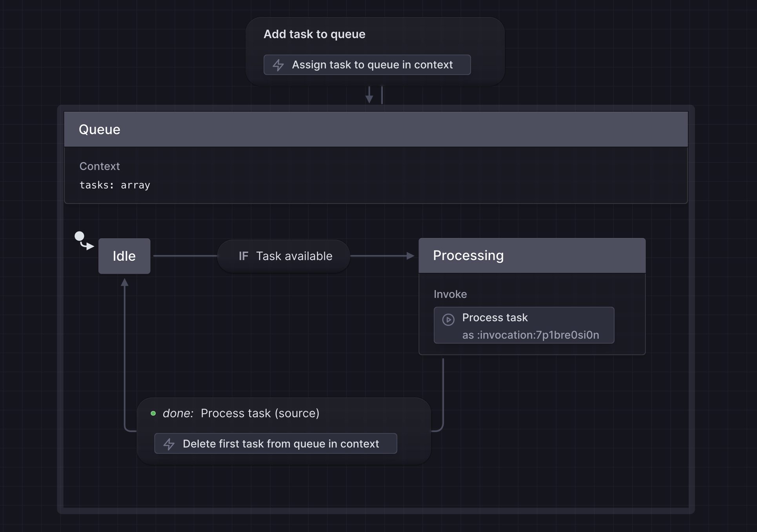Select the transition line looping back to Idle

tap(125, 353)
